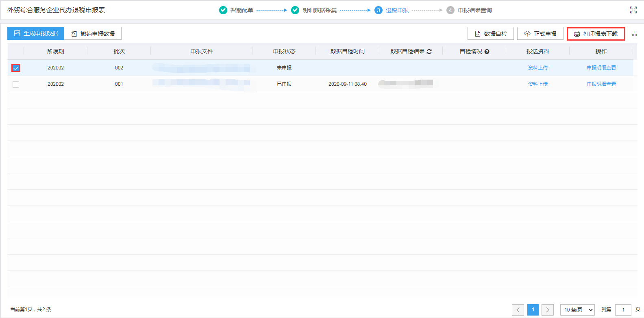The image size is (644, 318).
Task: Click the 生成申报数据 button
Action: point(36,33)
